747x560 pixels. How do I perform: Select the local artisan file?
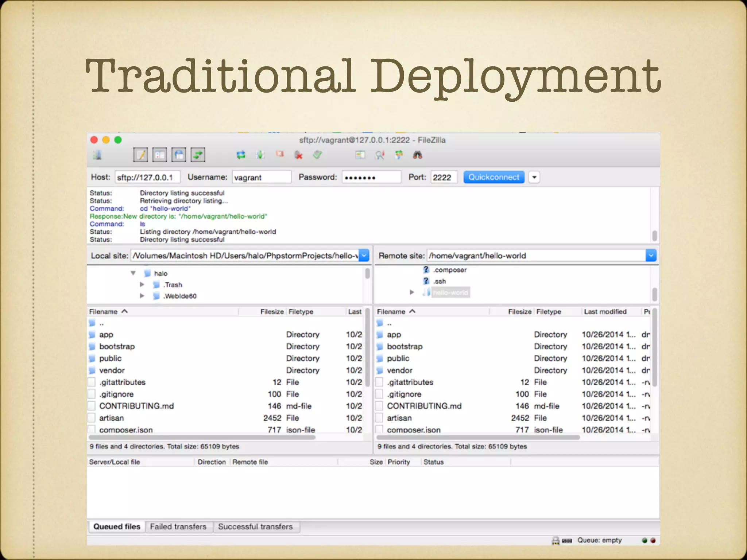[x=225, y=418]
